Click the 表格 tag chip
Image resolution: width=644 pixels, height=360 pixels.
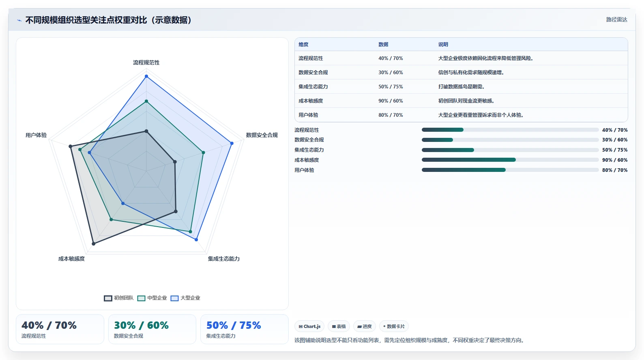[339, 326]
